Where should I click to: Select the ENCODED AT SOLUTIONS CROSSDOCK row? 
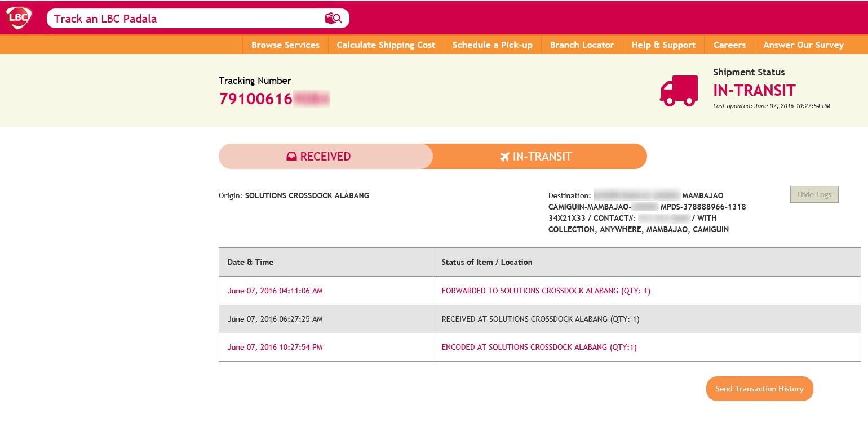[538, 347]
